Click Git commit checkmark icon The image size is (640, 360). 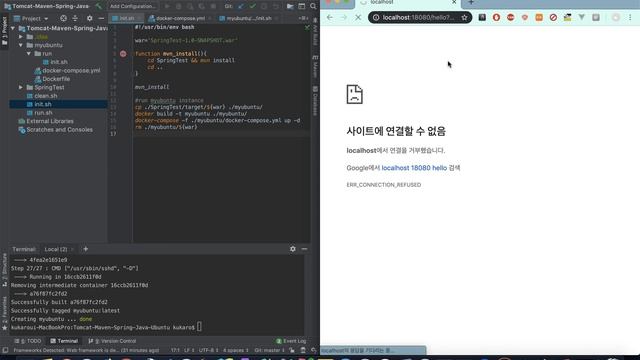(x=253, y=6)
